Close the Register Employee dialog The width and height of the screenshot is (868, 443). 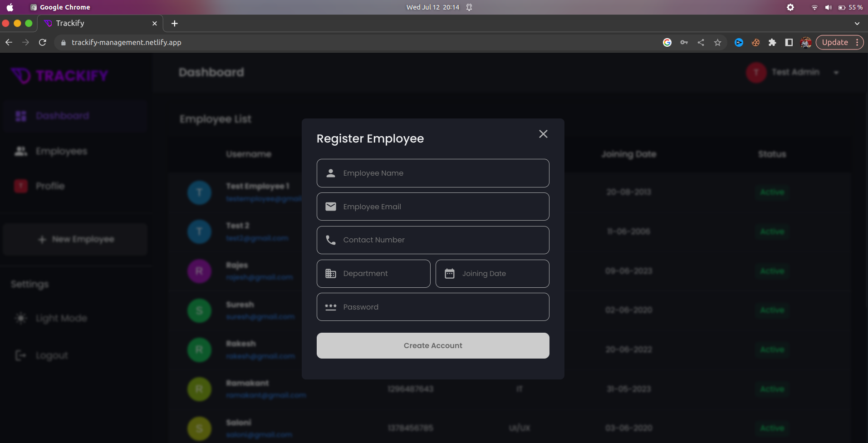point(543,134)
